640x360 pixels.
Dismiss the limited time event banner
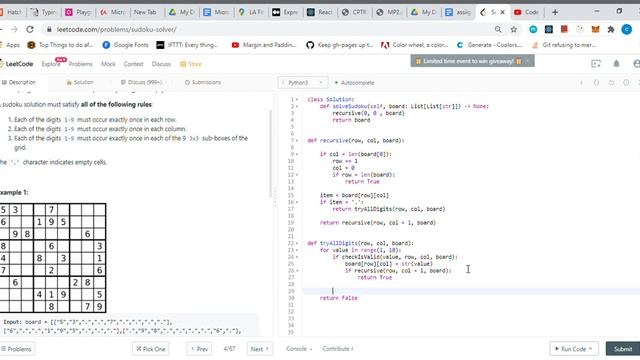tap(528, 61)
